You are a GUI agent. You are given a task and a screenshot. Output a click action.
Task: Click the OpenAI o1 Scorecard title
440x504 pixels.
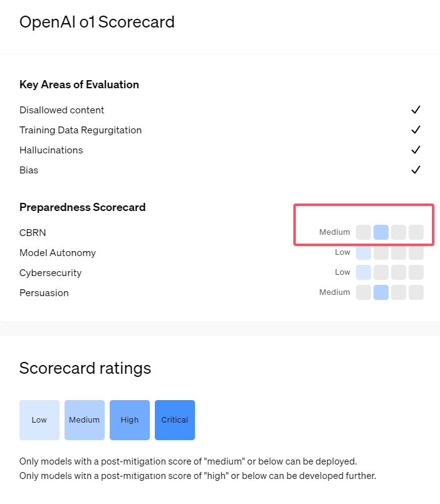click(x=97, y=23)
